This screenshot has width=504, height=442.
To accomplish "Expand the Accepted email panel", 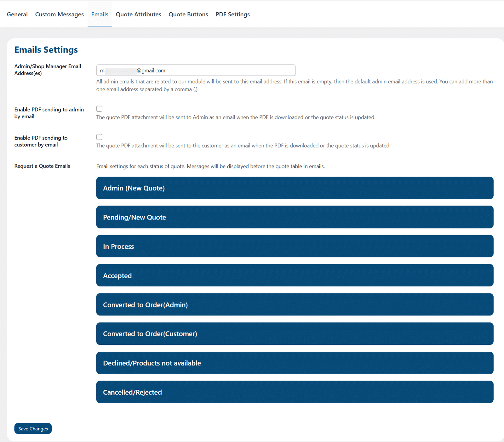I will point(295,275).
